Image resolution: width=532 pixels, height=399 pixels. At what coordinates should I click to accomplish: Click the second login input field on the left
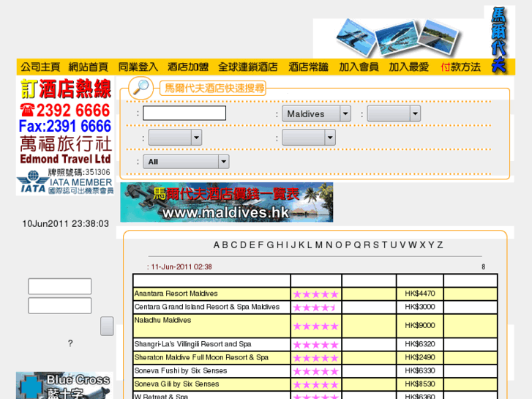tap(60, 305)
